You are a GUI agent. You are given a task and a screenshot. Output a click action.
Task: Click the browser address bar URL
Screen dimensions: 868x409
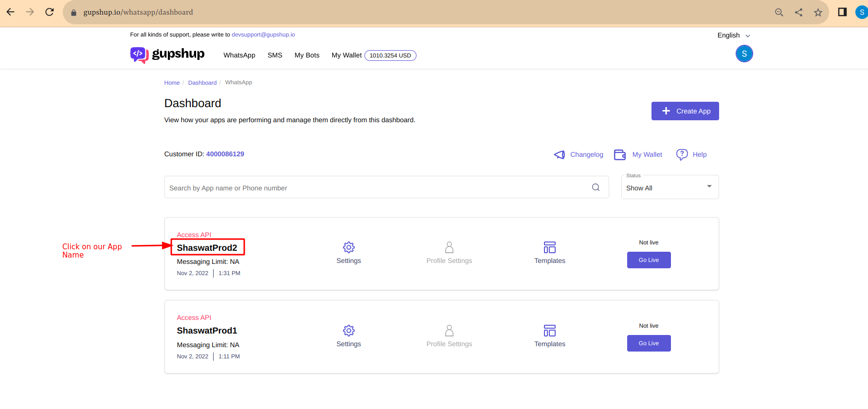tap(138, 12)
